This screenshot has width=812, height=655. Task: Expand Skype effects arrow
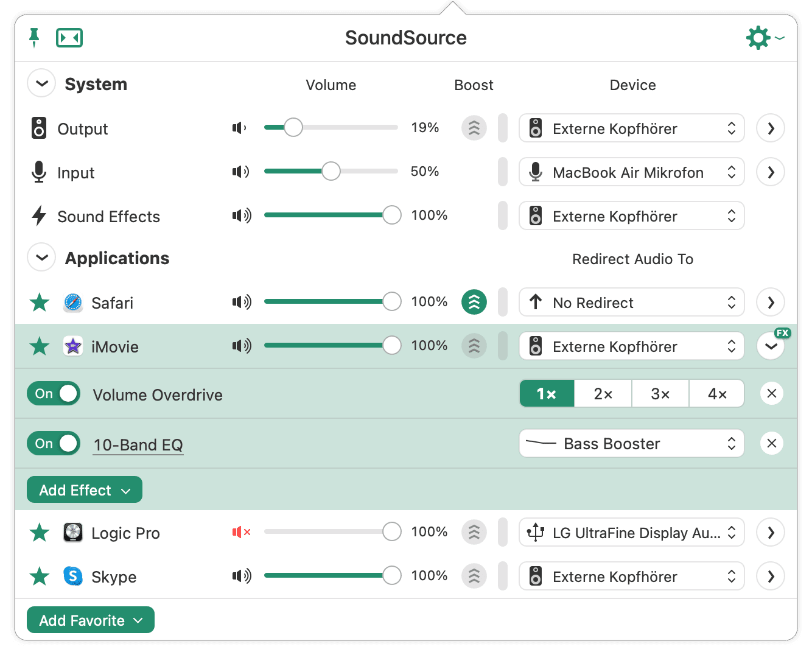click(x=771, y=576)
